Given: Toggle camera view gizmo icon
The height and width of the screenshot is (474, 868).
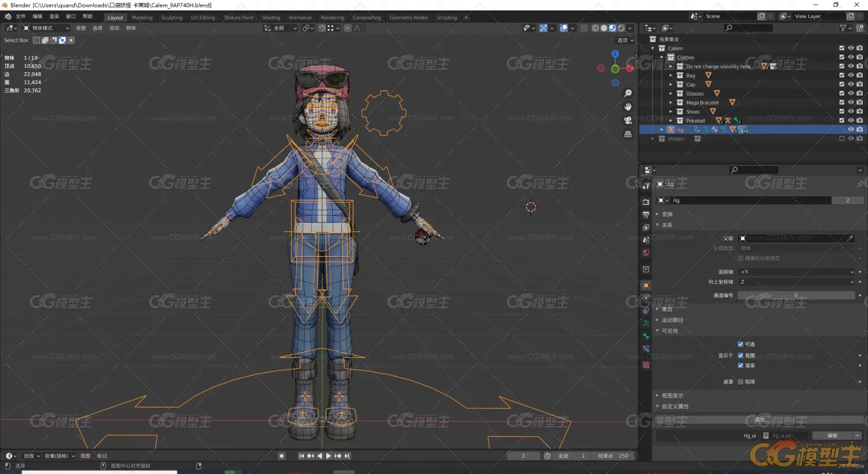Looking at the screenshot, I should click(628, 120).
